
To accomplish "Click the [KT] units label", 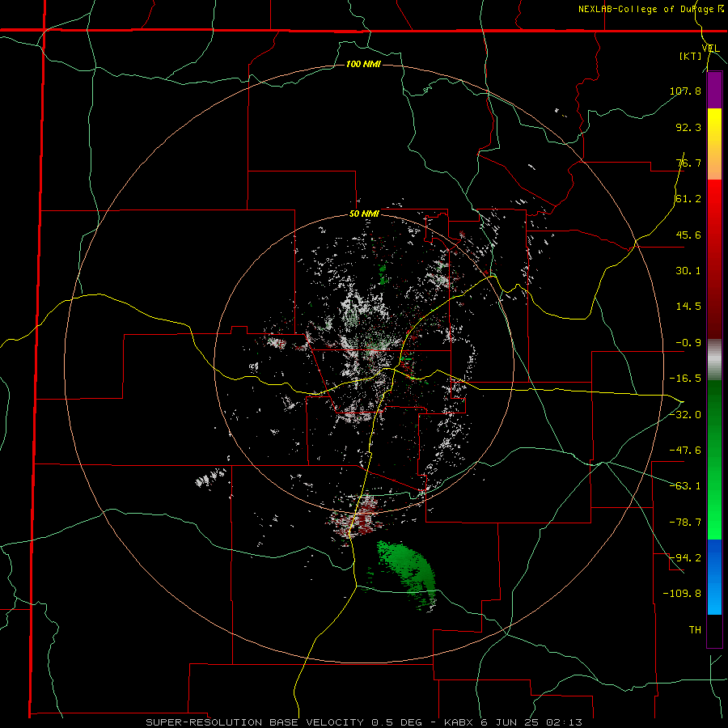I will pos(691,56).
